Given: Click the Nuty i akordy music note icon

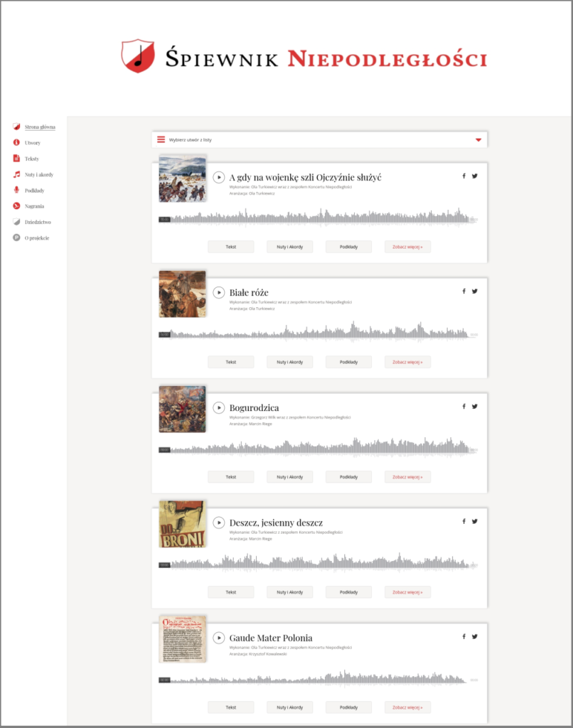Looking at the screenshot, I should click(x=16, y=174).
